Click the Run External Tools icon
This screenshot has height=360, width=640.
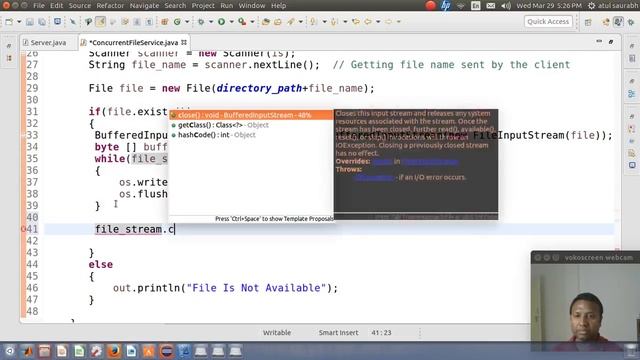point(242,22)
